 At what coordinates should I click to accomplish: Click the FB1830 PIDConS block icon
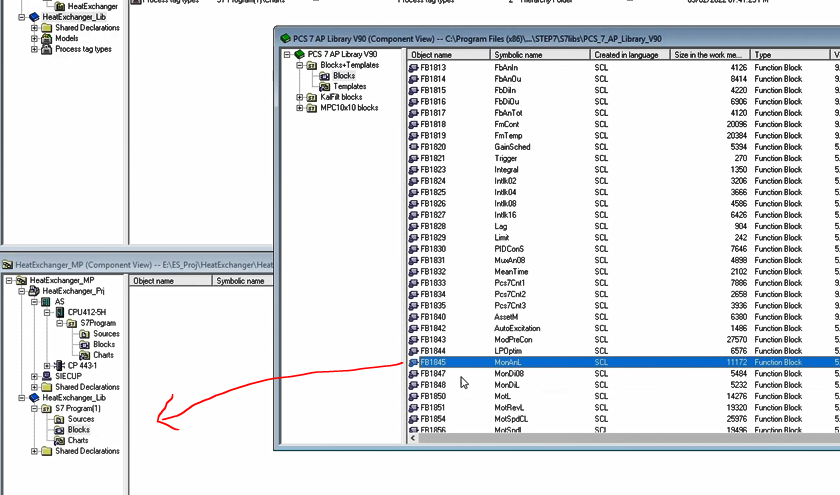[414, 249]
